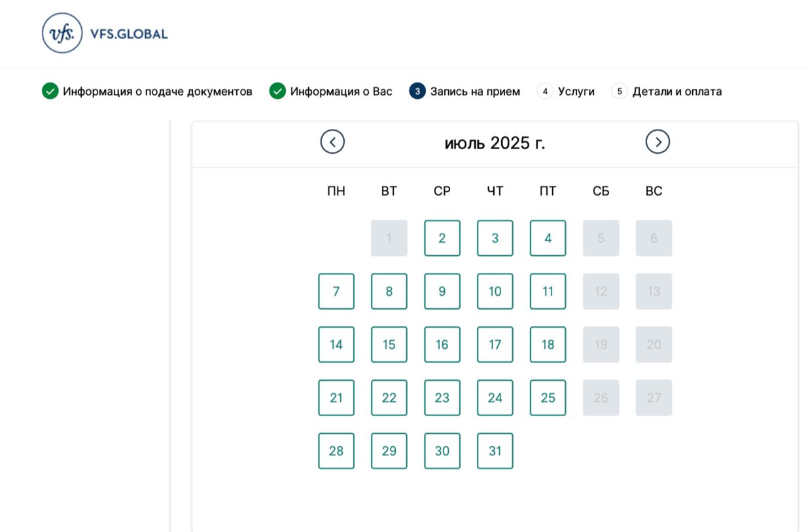Screen dimensions: 808x532
Task: Select step 4 circle Услуги
Action: click(x=545, y=91)
